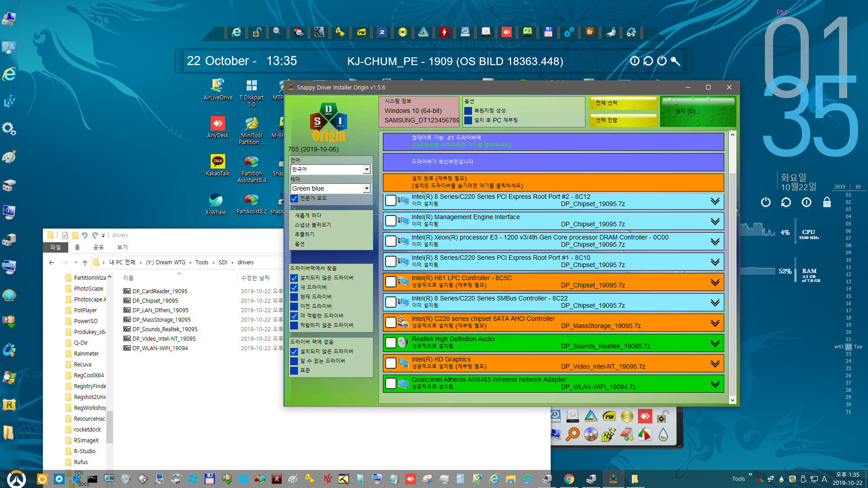The image size is (868, 488).
Task: Click SDI in the Explorer address breadcrumb
Action: click(223, 263)
